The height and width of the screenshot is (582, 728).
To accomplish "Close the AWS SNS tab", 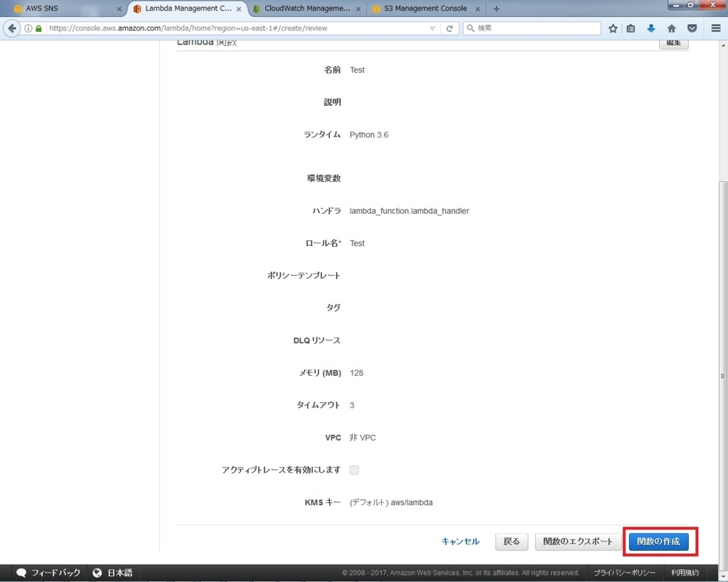I will pos(119,9).
